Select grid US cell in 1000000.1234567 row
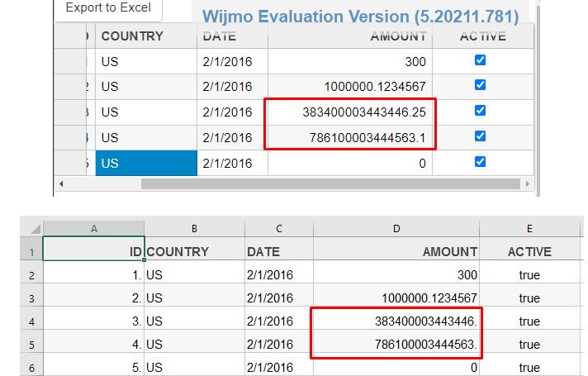The image size is (588, 376). (146, 87)
